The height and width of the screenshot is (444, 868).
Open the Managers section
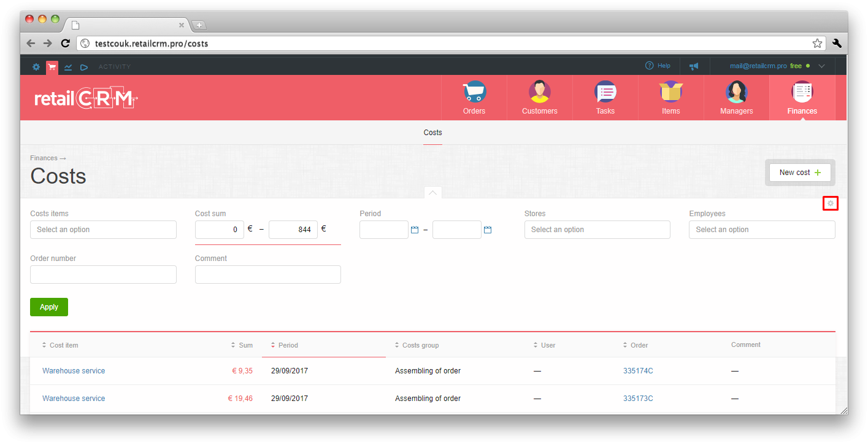click(737, 98)
